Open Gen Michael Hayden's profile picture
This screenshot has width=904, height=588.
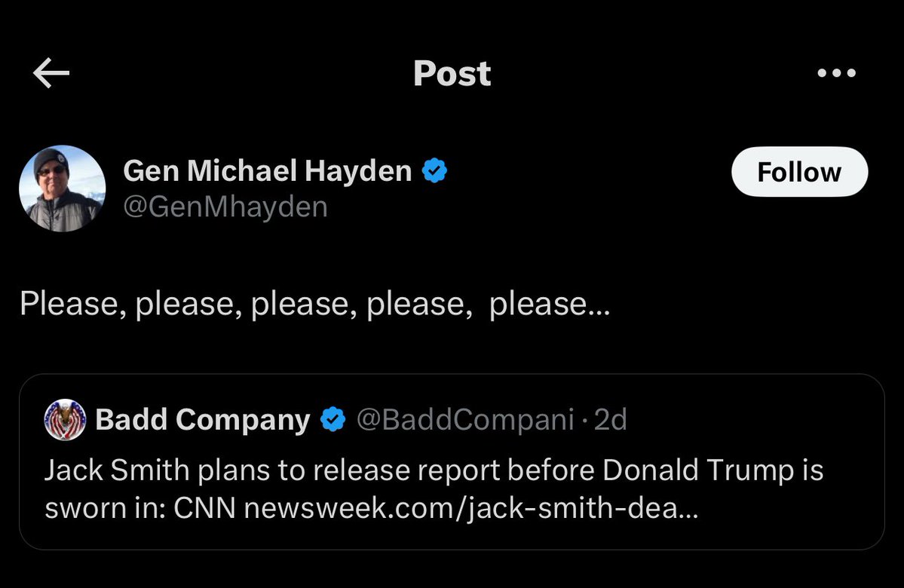coord(62,188)
